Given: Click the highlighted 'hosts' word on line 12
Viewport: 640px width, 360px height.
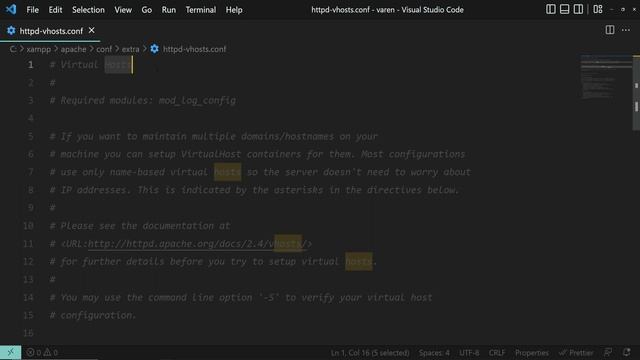Looking at the screenshot, I should click(x=359, y=261).
